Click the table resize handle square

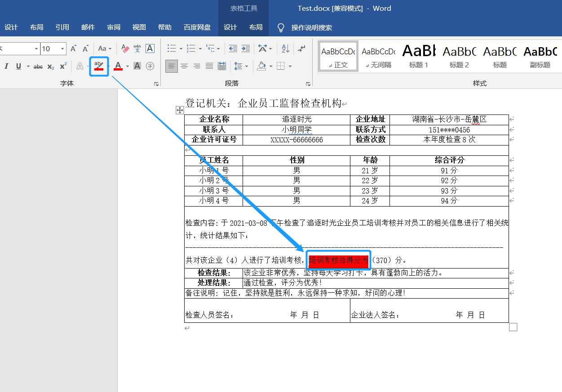[513, 327]
